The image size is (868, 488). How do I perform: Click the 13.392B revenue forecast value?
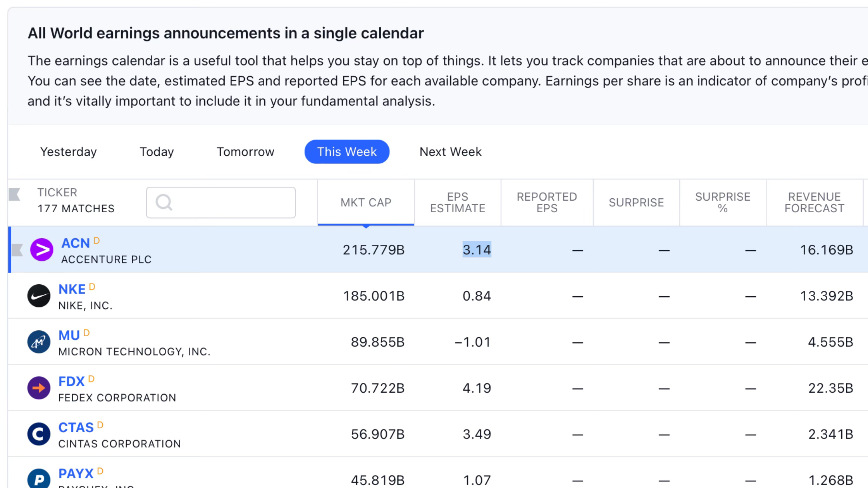coord(827,296)
